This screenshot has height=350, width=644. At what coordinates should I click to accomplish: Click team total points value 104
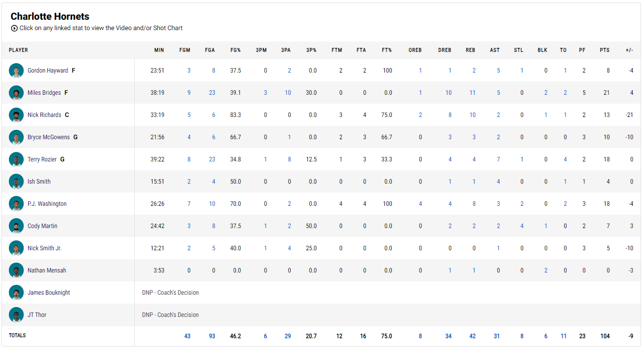click(605, 336)
